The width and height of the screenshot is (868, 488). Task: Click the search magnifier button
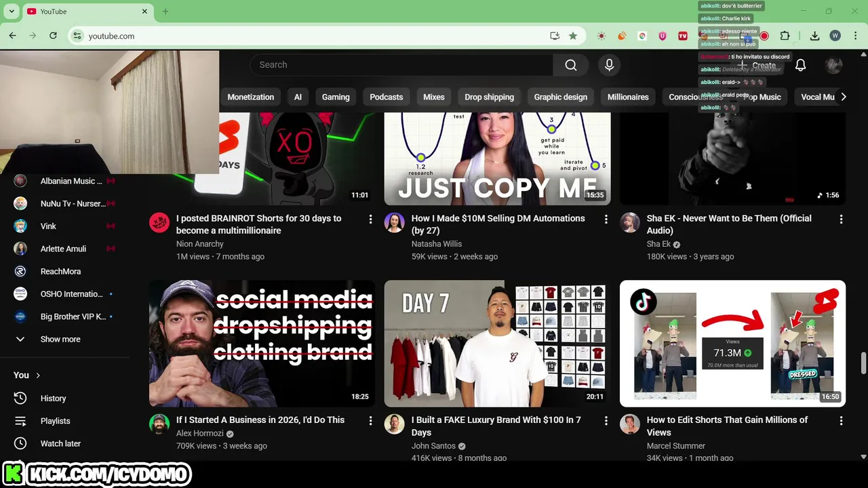[x=571, y=65]
